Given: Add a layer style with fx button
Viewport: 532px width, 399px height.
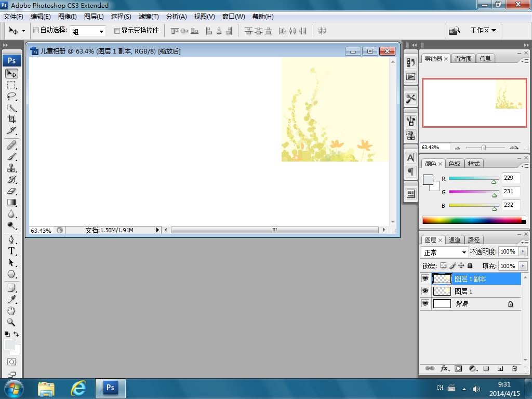Looking at the screenshot, I should 445,368.
